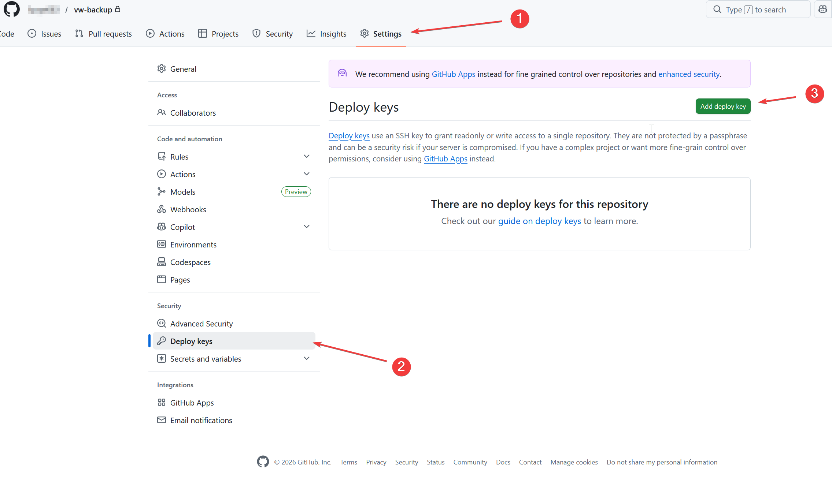Open the Security tab in the repo navigation
Viewport: 832px width, 504px height.
pos(273,34)
